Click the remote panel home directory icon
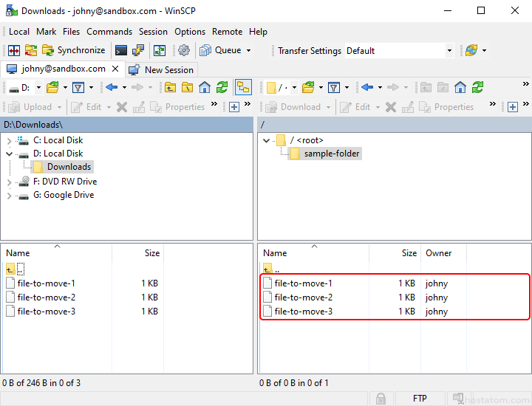Image resolution: width=532 pixels, height=406 pixels. click(x=460, y=87)
